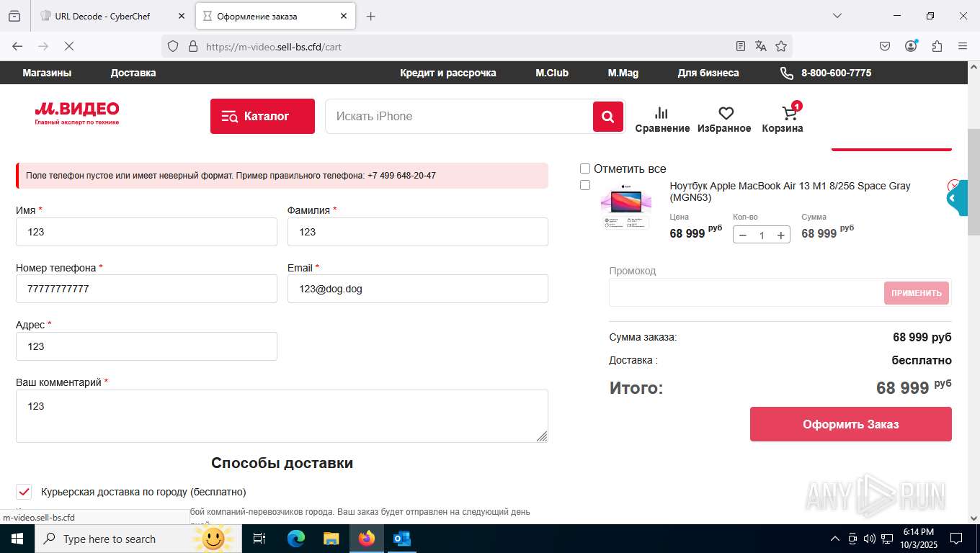Close the Оформление заказа tab
The image size is (980, 553).
point(344,16)
